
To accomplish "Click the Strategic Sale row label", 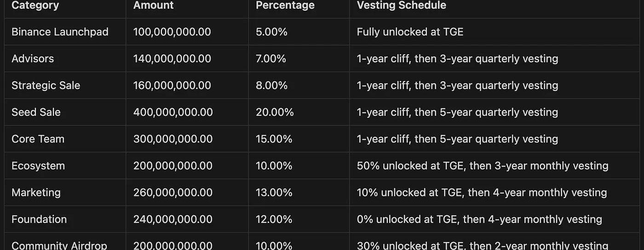I will coord(46,85).
